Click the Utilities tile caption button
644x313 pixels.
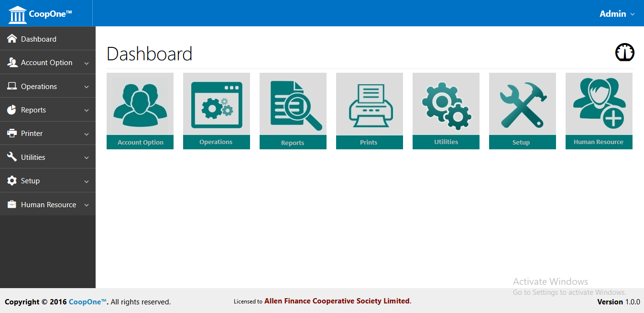tap(446, 142)
